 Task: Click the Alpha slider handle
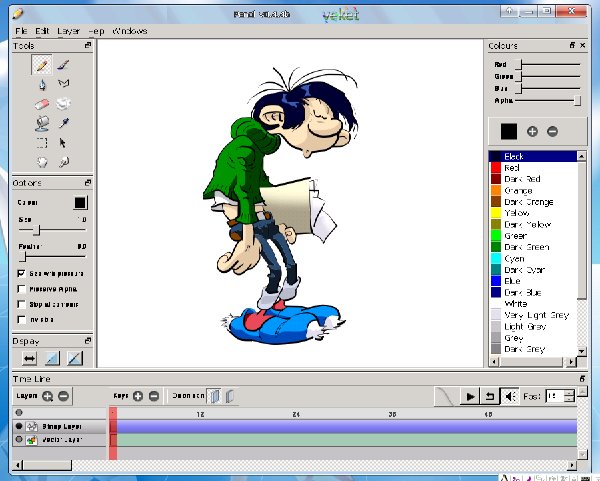(x=577, y=101)
